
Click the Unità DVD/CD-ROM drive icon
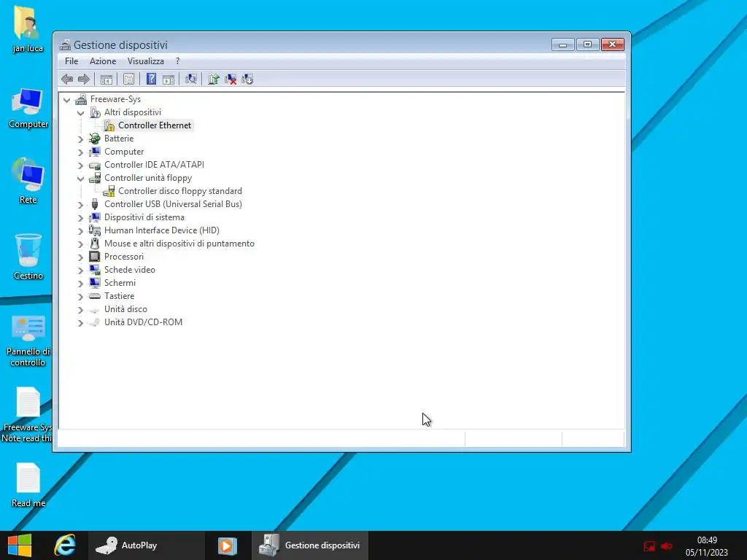tap(95, 322)
